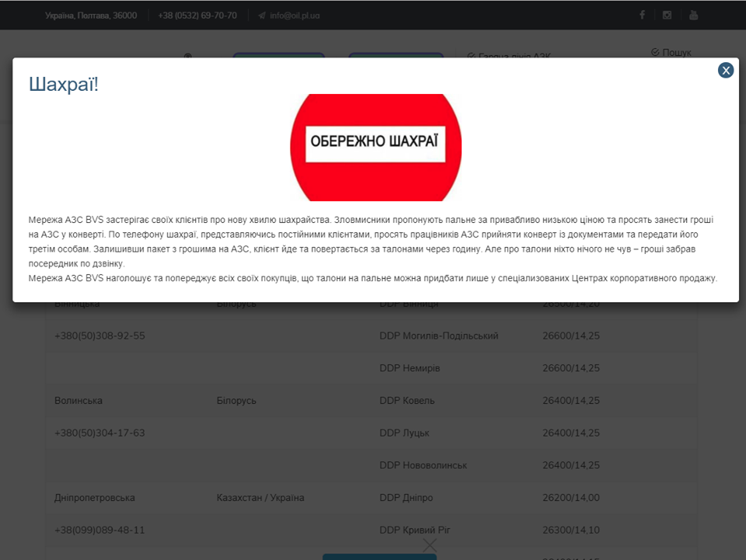Open the Facebook page icon
Viewport: 746px width, 560px height.
642,16
